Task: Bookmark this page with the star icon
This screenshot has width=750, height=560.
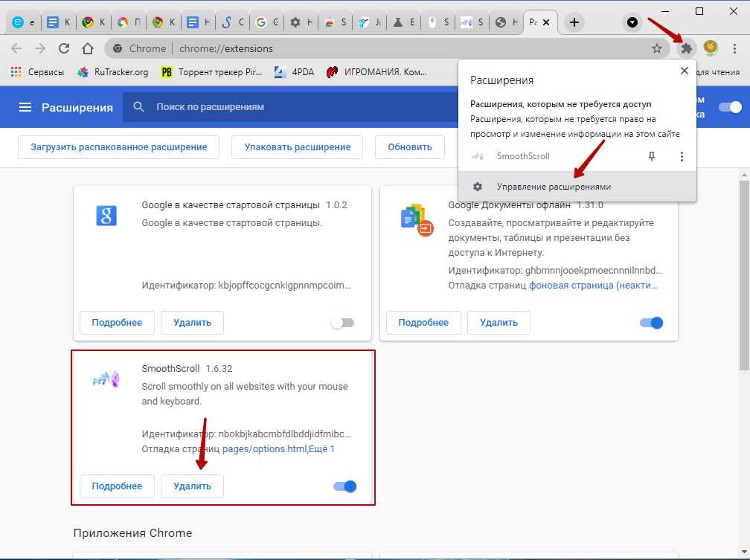Action: click(x=656, y=48)
